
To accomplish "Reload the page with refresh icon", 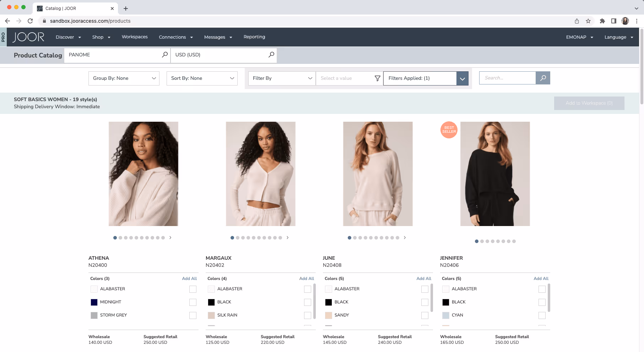I will 30,21.
